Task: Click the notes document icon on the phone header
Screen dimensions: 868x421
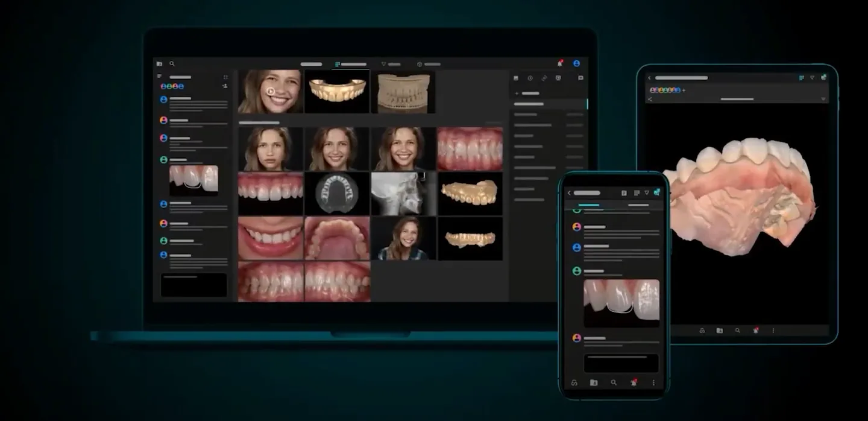Action: point(624,193)
